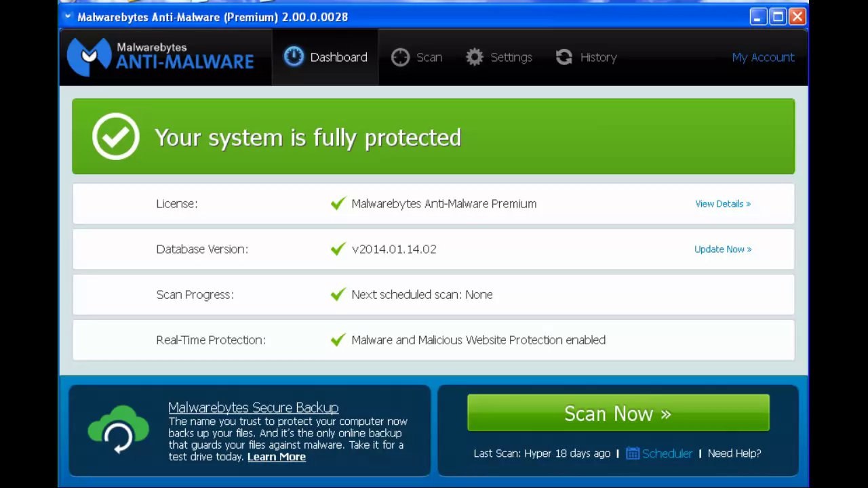Minimize the Malwarebytes window
Screen dimensions: 868x488
click(x=758, y=17)
